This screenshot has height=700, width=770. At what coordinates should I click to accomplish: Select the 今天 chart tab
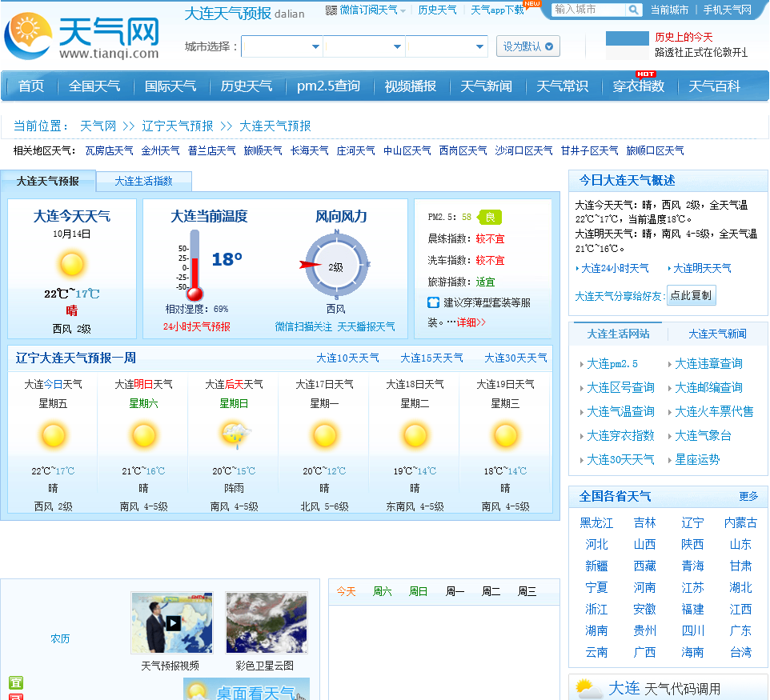click(x=346, y=591)
